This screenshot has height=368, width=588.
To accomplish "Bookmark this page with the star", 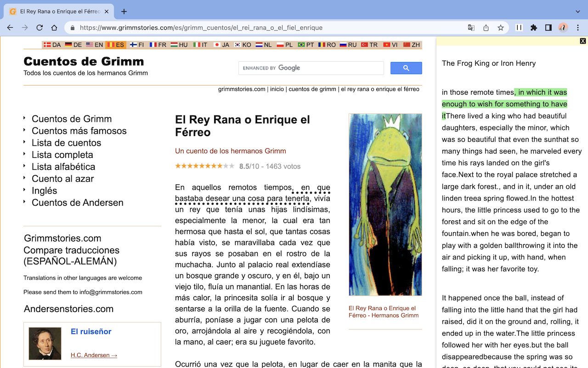I will (501, 28).
